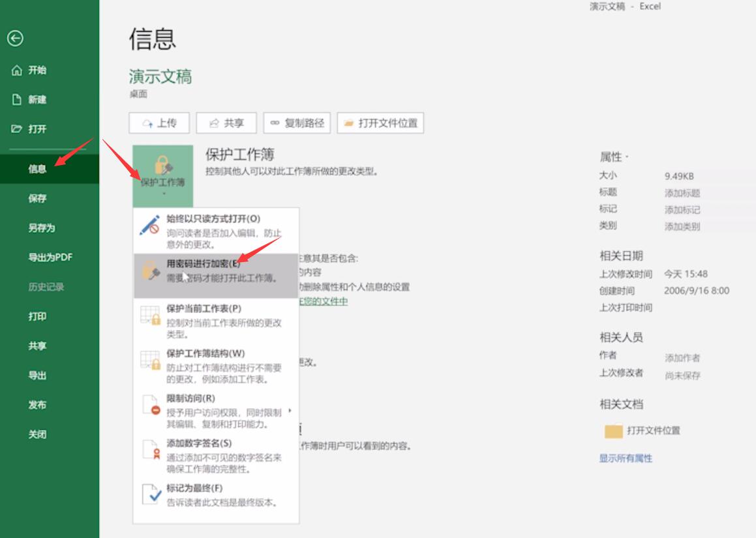Click the link icon in 复制路径
Viewport: 756px width, 538px height.
coord(275,123)
